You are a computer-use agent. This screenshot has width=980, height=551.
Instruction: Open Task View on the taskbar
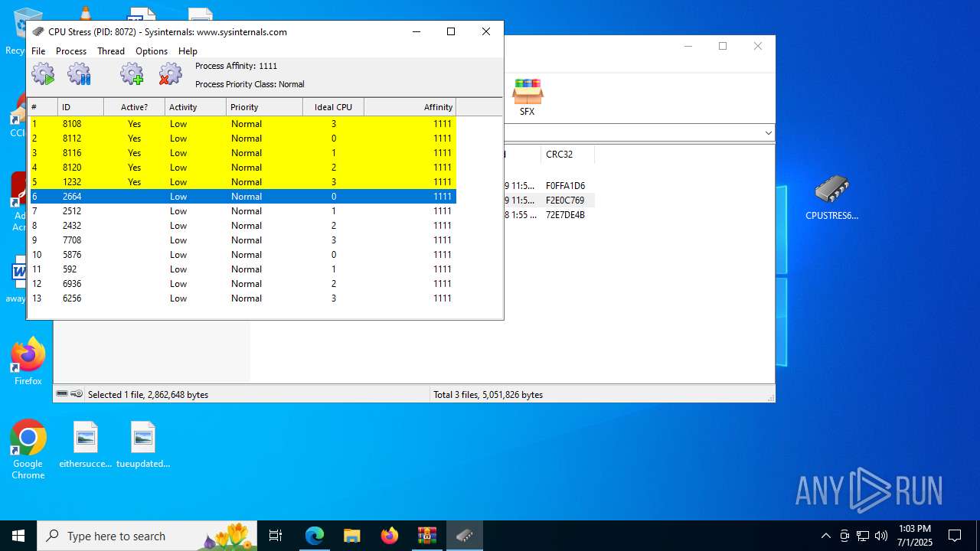pyautogui.click(x=276, y=536)
